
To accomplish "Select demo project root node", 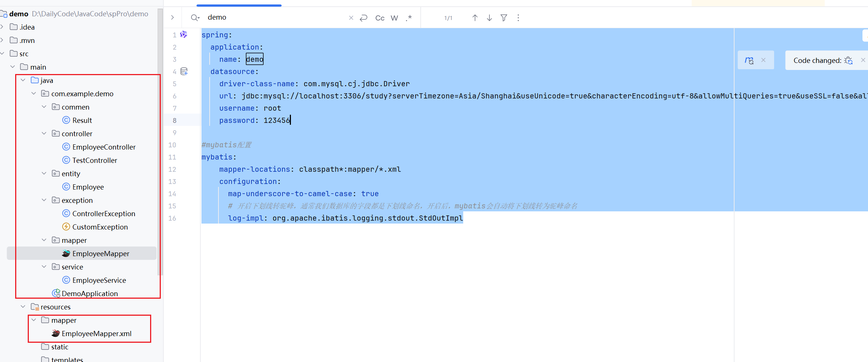I will coord(19,14).
